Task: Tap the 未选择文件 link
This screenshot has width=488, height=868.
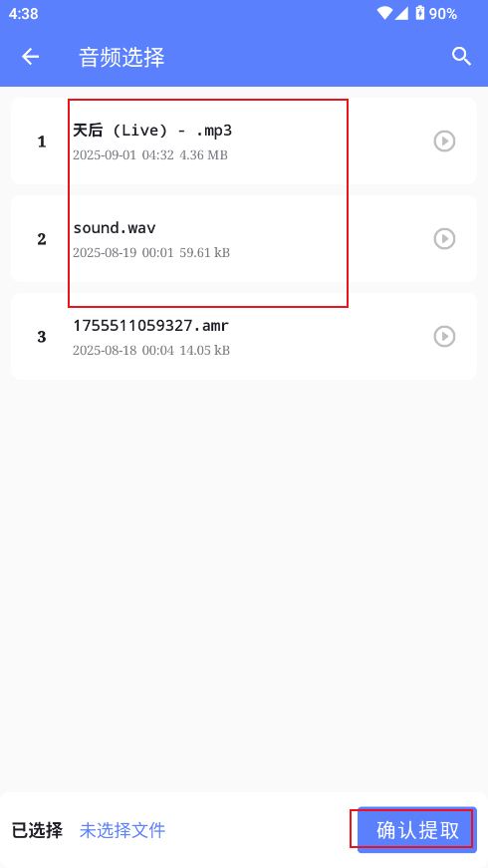Action: [x=122, y=830]
